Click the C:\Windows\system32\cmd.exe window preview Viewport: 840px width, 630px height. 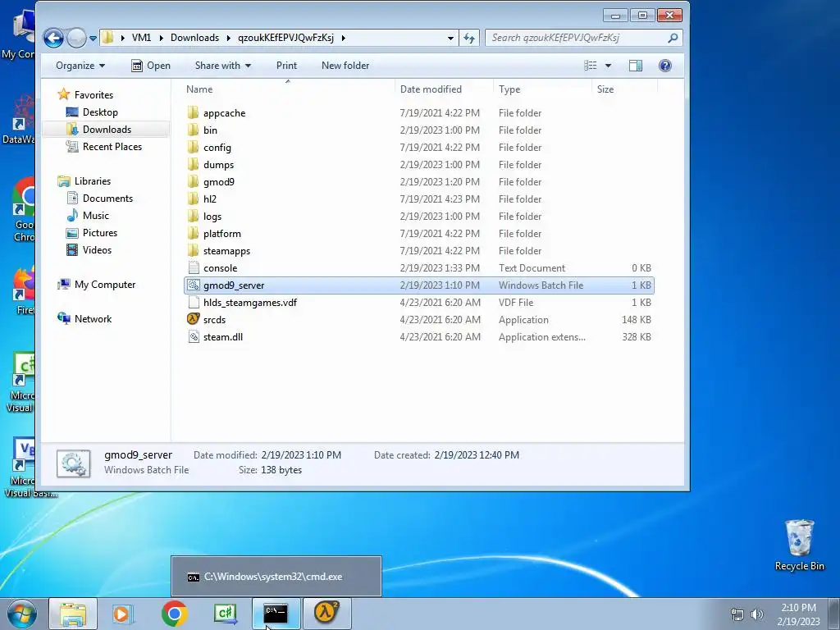[x=276, y=577]
